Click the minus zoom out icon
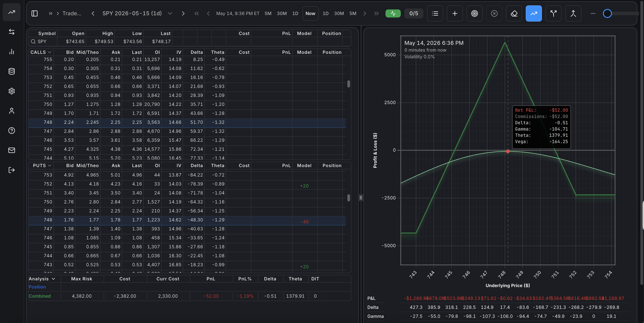644x323 pixels. [x=593, y=13]
